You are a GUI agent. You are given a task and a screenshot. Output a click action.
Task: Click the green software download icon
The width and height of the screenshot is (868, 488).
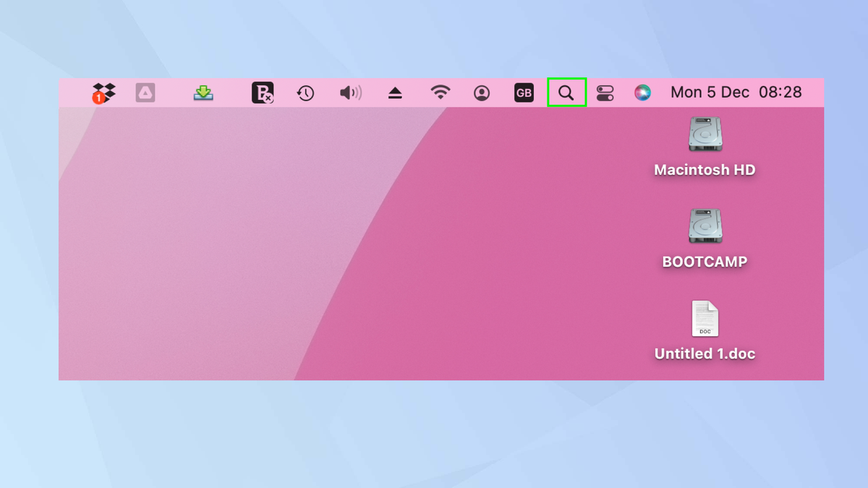click(x=203, y=92)
